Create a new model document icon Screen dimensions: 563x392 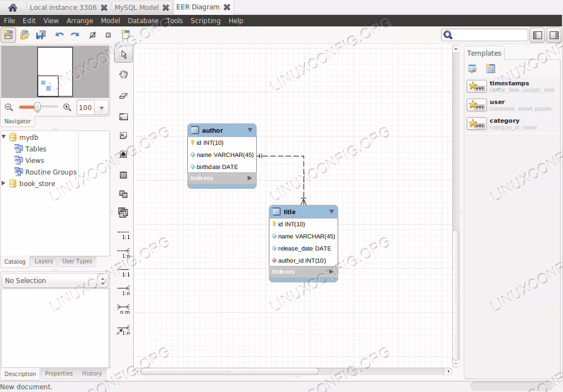(8, 35)
